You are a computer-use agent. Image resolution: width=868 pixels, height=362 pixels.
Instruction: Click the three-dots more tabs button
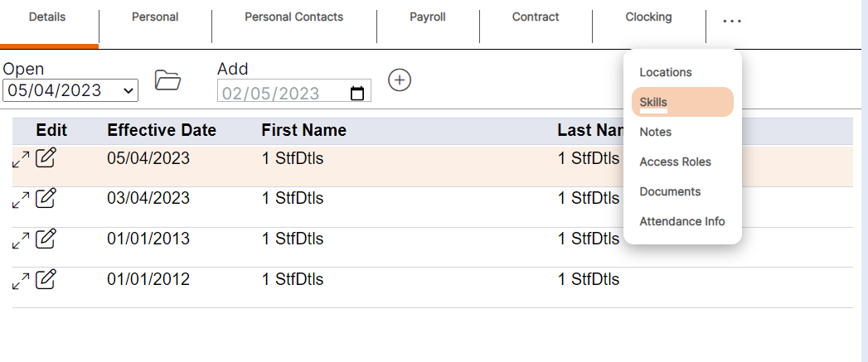[731, 21]
